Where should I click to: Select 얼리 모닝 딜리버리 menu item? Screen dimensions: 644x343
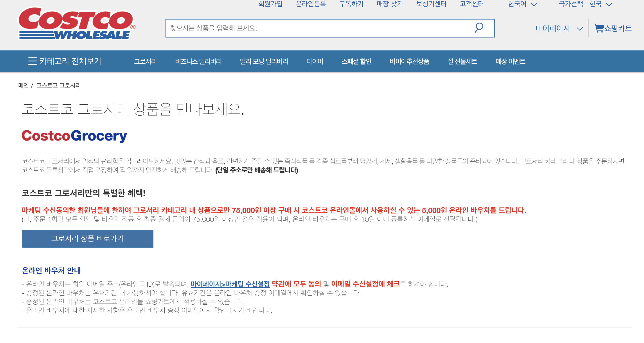pos(264,61)
